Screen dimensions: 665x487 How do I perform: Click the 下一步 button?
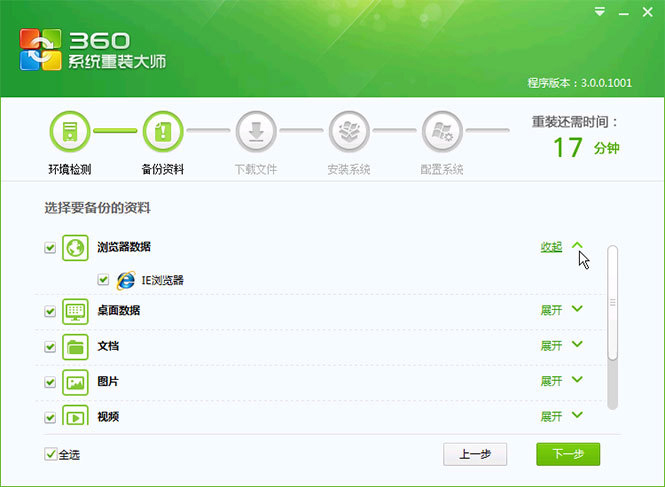(x=567, y=454)
